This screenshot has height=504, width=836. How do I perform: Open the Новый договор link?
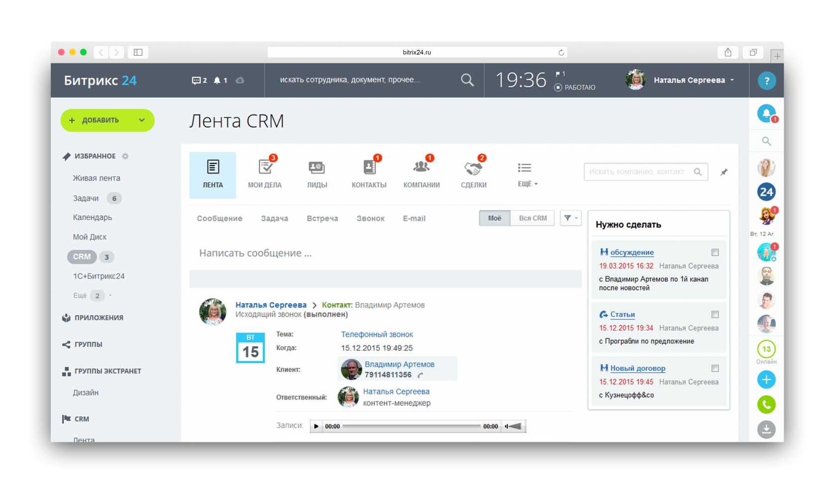[x=637, y=368]
